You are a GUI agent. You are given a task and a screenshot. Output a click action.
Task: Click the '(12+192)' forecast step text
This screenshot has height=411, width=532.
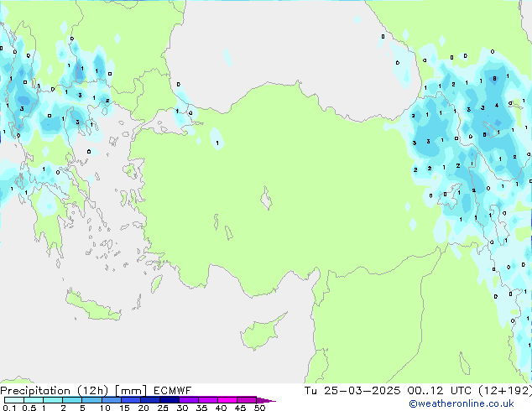(x=505, y=391)
